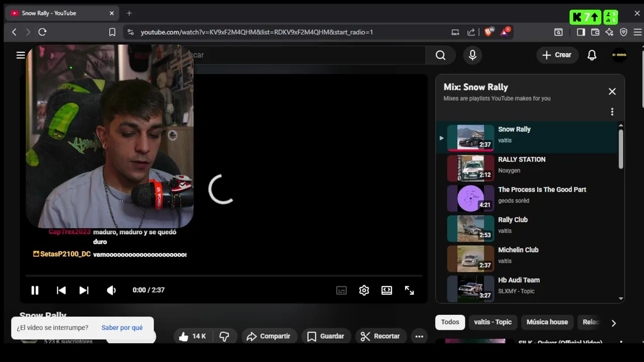Select Rally Club from the mix

click(527, 228)
